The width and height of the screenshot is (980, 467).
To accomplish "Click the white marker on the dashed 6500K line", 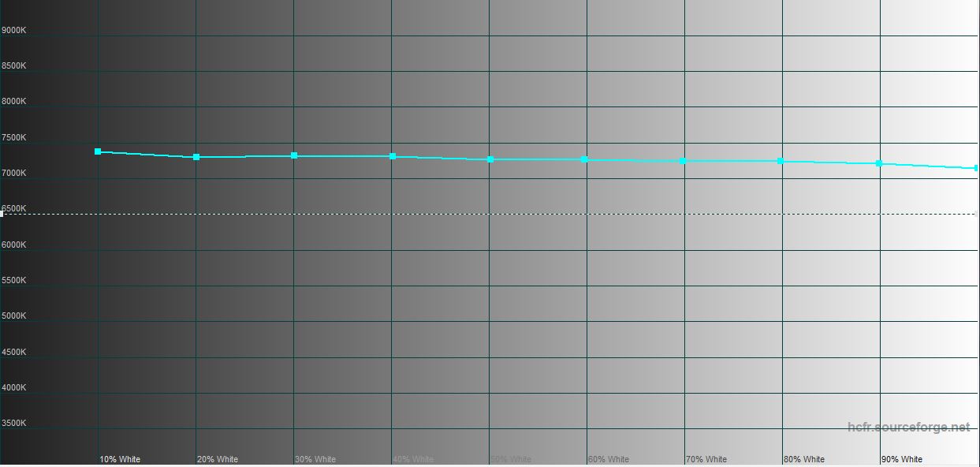I will click(2, 214).
